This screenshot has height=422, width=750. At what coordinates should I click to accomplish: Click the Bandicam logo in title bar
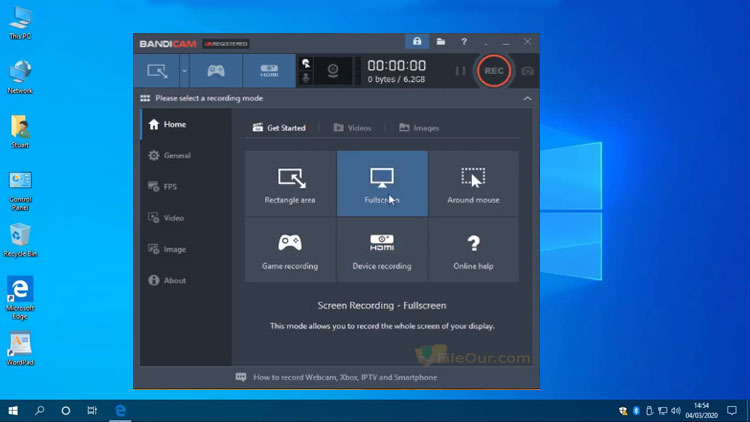[x=168, y=44]
